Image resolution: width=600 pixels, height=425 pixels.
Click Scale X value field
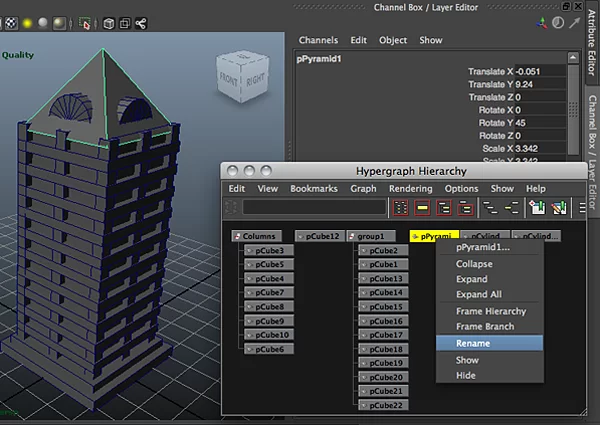pos(540,148)
